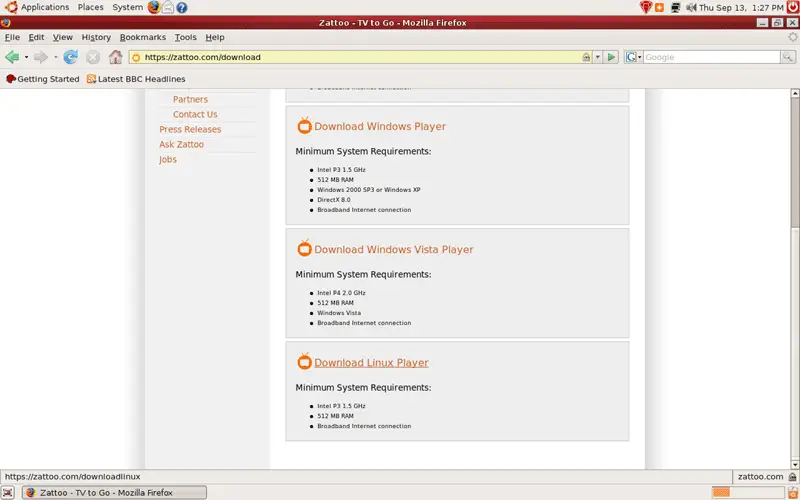The width and height of the screenshot is (800, 500).
Task: Click the green Go arrow beside address bar
Action: tap(611, 57)
